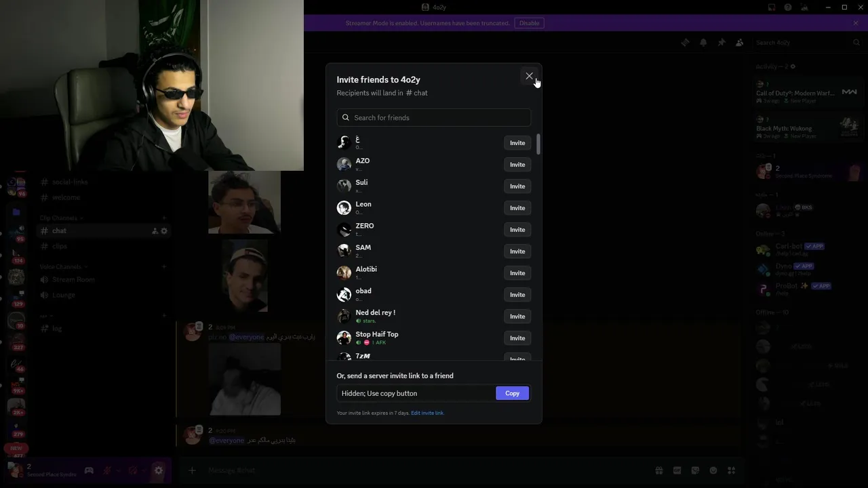Copy the server invite link

tap(512, 393)
